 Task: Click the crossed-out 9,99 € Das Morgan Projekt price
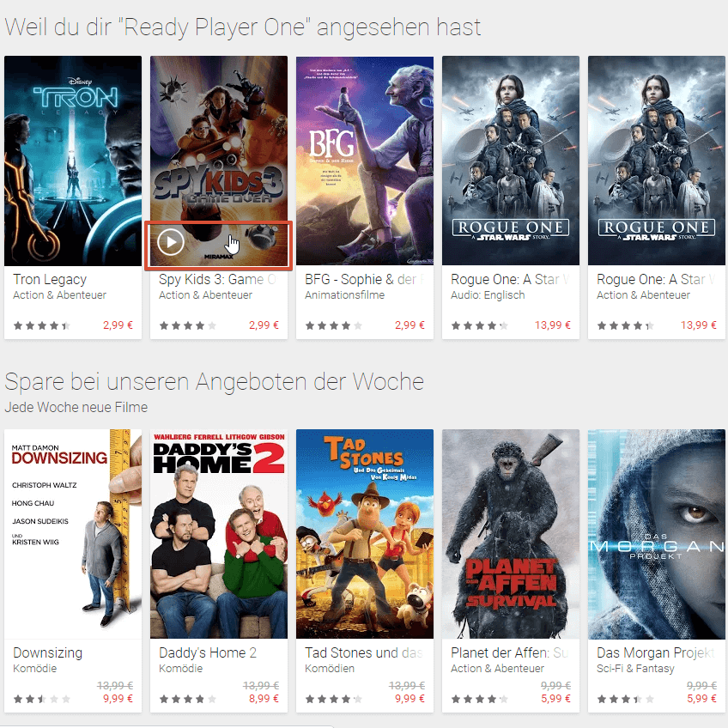point(701,685)
